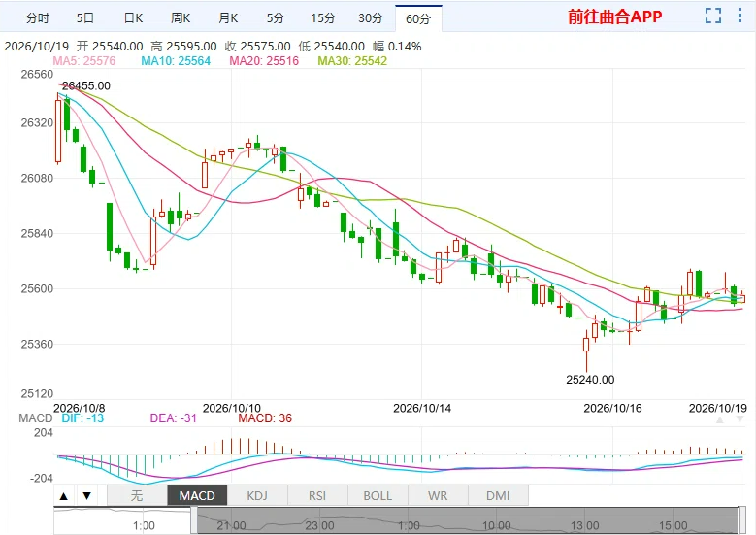Viewport: 756px width, 535px height.
Task: Open the 前往曲合APP link
Action: (614, 17)
